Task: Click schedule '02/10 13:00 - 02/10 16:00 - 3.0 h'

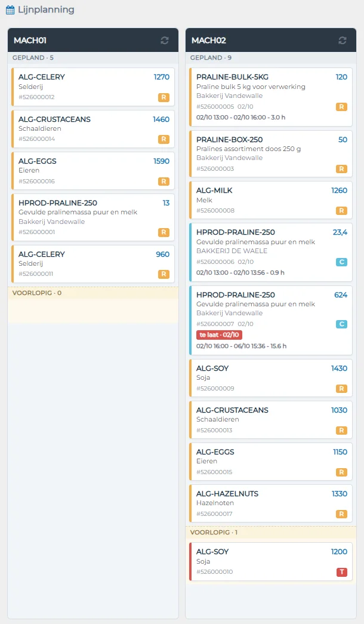Action: [240, 118]
